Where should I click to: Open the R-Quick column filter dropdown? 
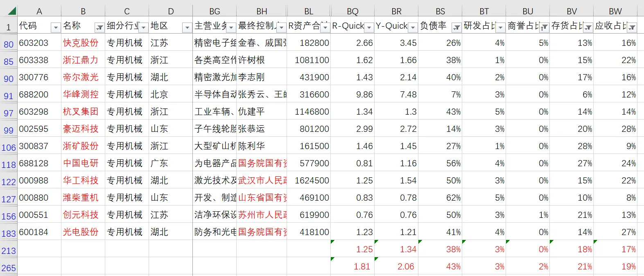click(369, 27)
